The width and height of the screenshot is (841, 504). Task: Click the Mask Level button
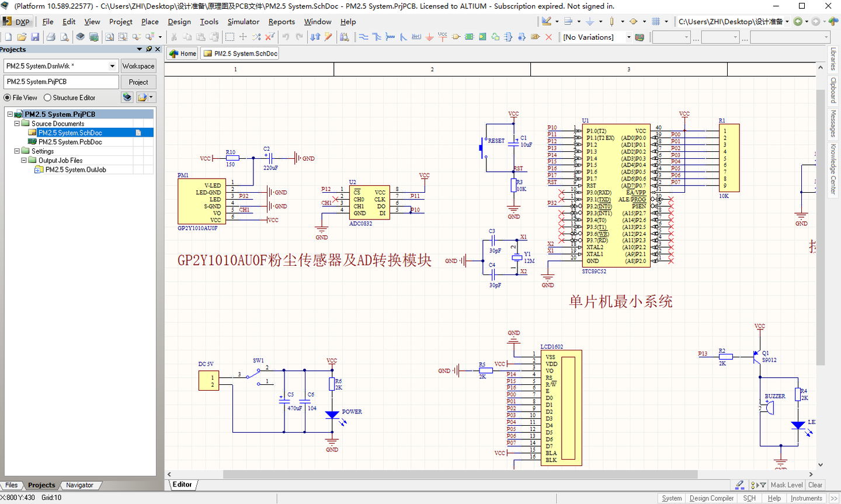click(x=786, y=485)
